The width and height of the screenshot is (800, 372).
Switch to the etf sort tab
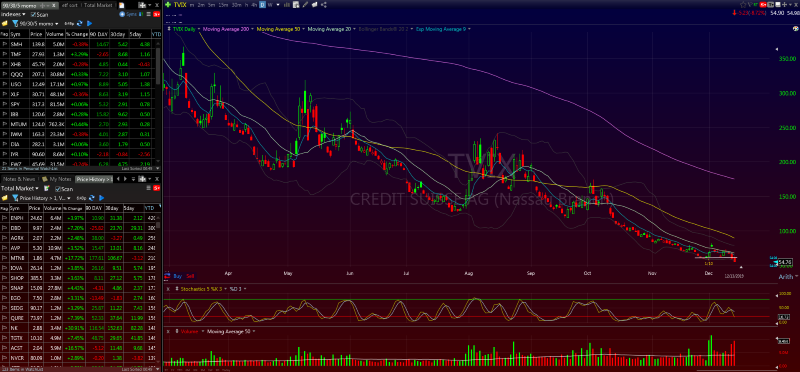tap(70, 5)
